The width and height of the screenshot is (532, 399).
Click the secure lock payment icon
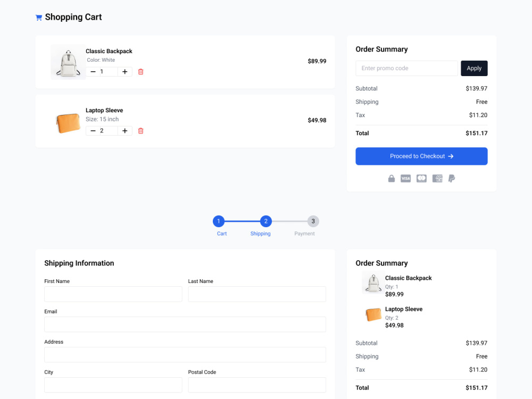point(392,178)
